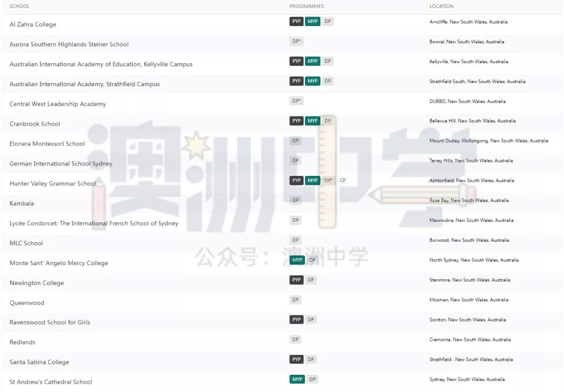Click MYP badge for Hunter Valley Grammar
Viewport: 564px width, 392px height.
[313, 181]
